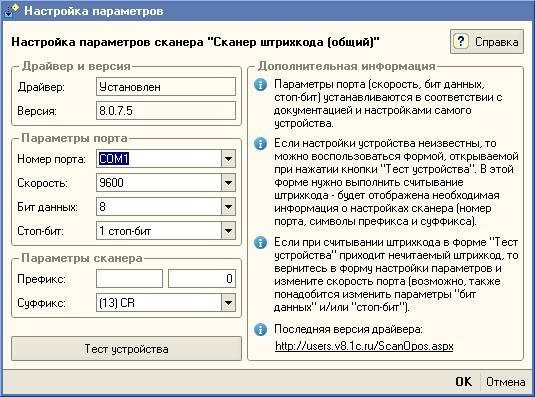This screenshot has width=535, height=397.
Task: Expand the Суффикс dropdown arrow
Action: [x=228, y=303]
